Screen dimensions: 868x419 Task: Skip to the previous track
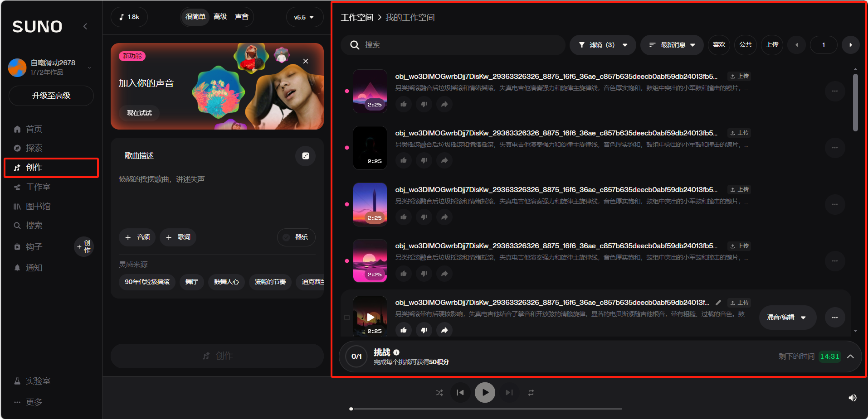point(460,393)
